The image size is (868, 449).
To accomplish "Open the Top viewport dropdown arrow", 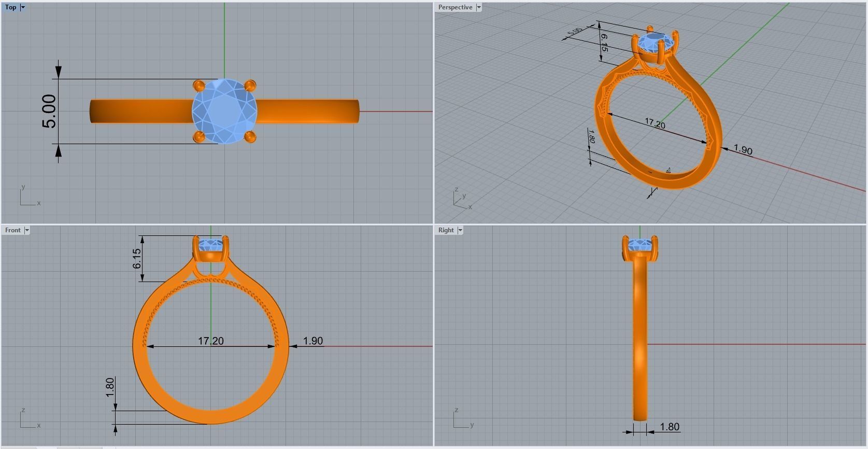I will [23, 7].
